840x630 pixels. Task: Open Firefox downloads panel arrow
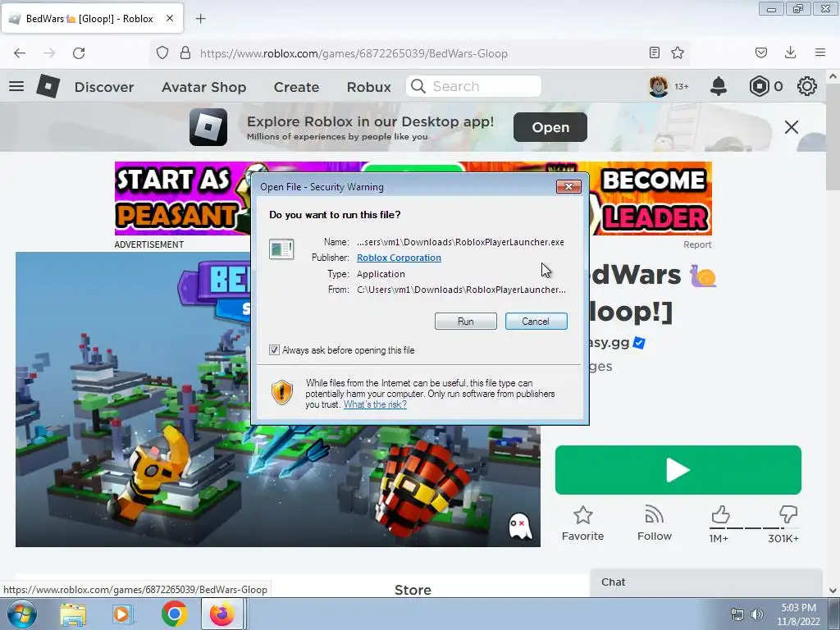click(790, 52)
